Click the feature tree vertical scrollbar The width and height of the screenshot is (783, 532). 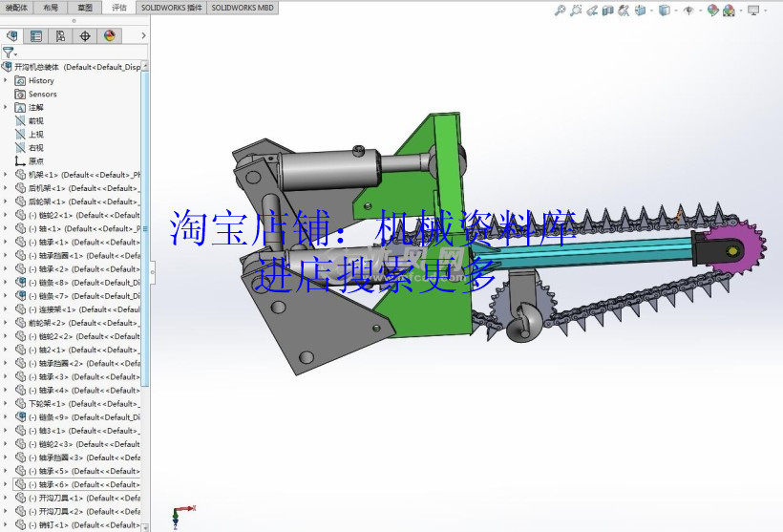145,228
